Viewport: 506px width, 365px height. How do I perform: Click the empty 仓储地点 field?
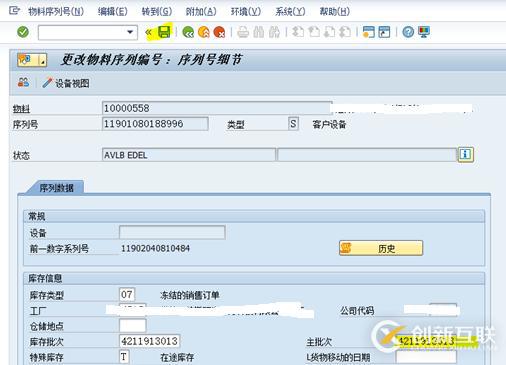point(133,326)
